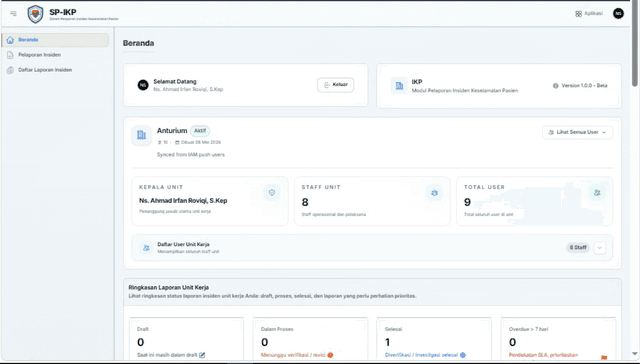Go to Beranda in sidebar
The height and width of the screenshot is (364, 640).
(55, 40)
